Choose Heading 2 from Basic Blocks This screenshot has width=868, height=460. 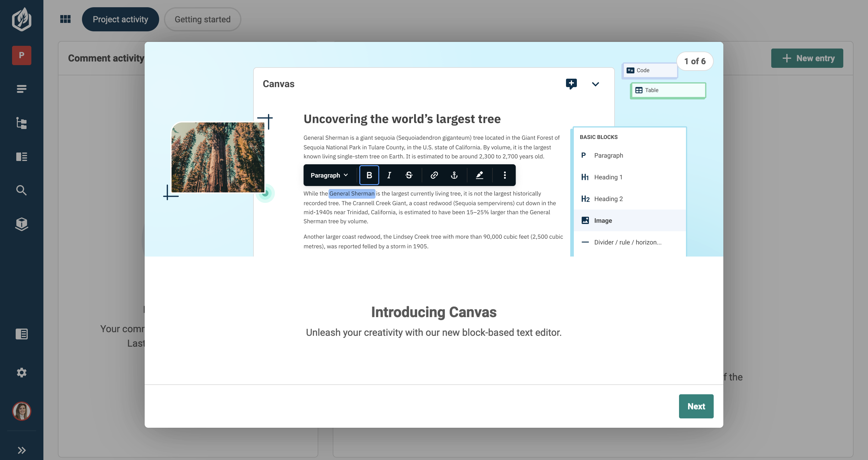point(630,199)
